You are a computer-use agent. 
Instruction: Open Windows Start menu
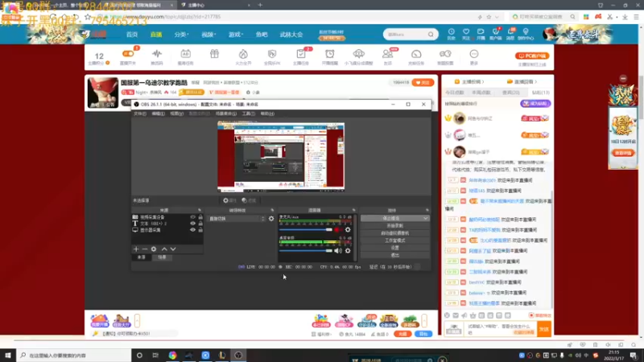click(8, 355)
